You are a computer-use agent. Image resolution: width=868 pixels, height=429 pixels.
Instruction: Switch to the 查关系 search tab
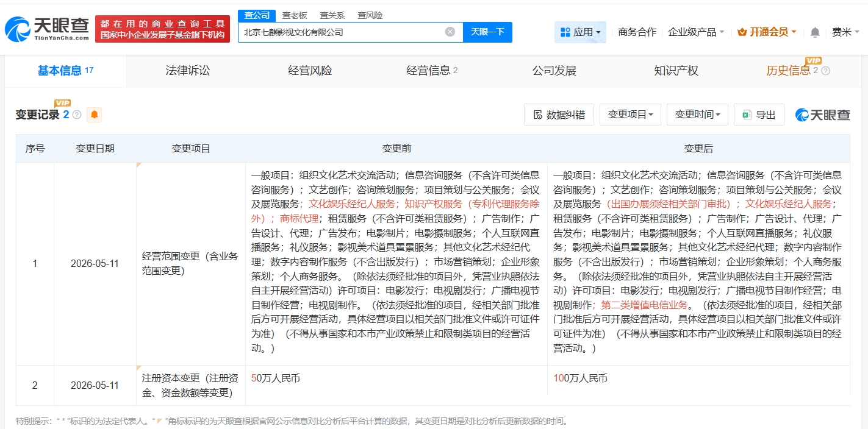point(332,15)
